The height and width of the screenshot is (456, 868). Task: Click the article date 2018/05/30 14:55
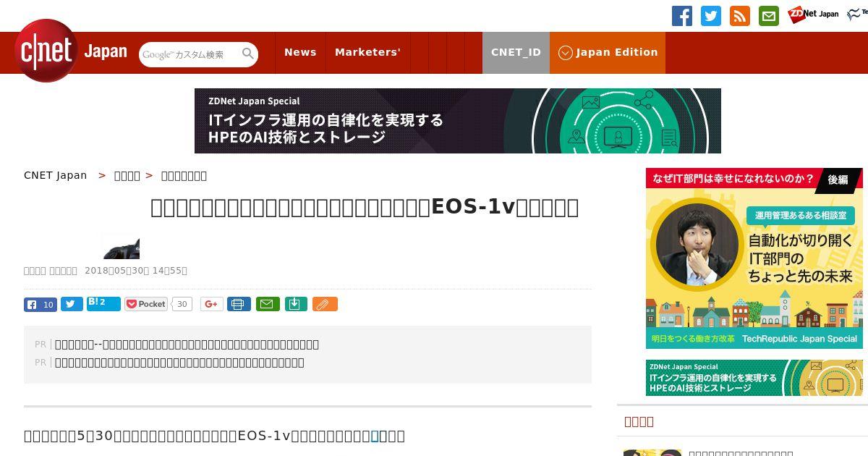136,271
